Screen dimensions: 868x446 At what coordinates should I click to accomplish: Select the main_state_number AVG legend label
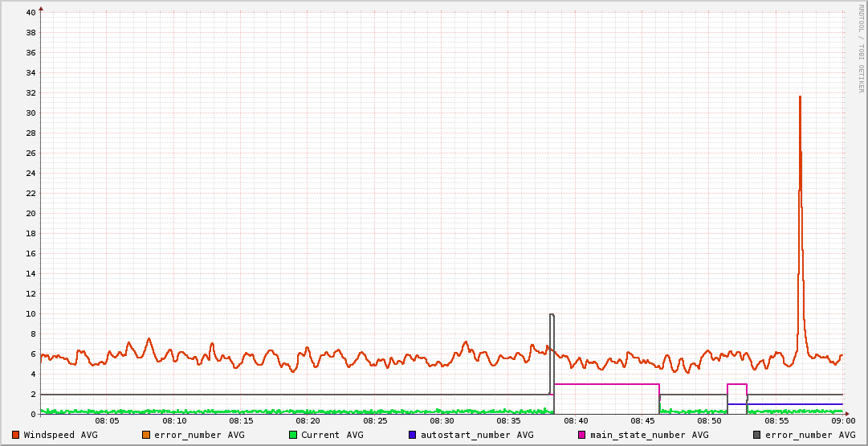click(650, 435)
